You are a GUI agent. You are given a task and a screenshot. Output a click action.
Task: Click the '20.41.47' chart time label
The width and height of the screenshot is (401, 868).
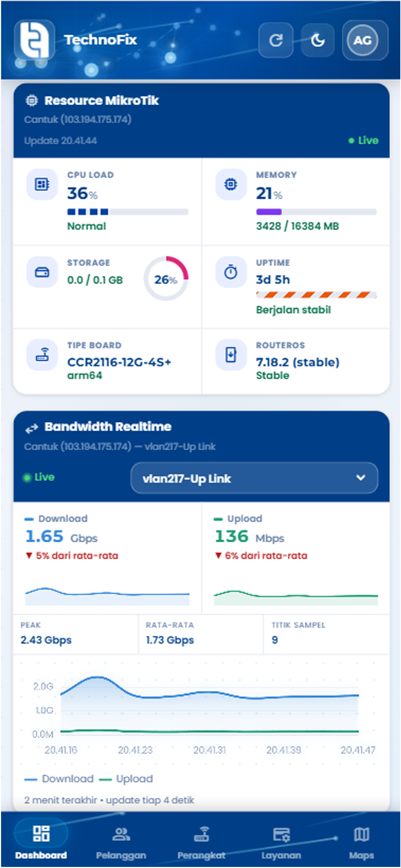point(358,750)
